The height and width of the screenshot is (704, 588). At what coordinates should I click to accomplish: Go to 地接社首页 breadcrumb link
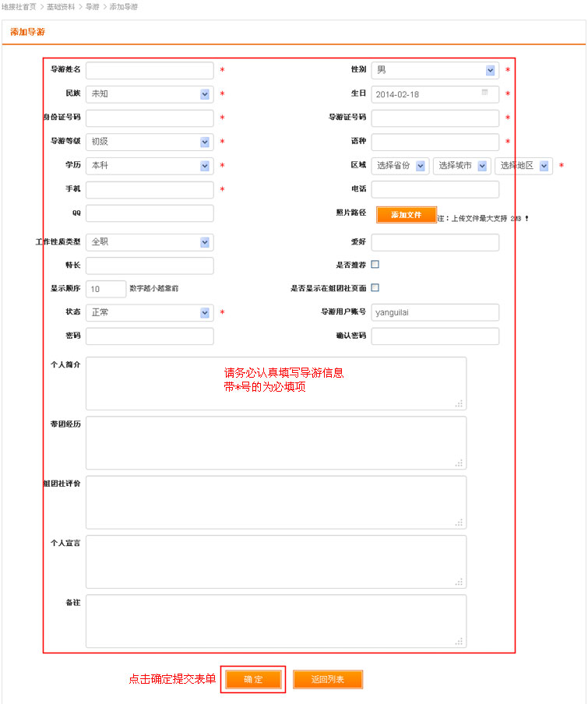pos(18,7)
